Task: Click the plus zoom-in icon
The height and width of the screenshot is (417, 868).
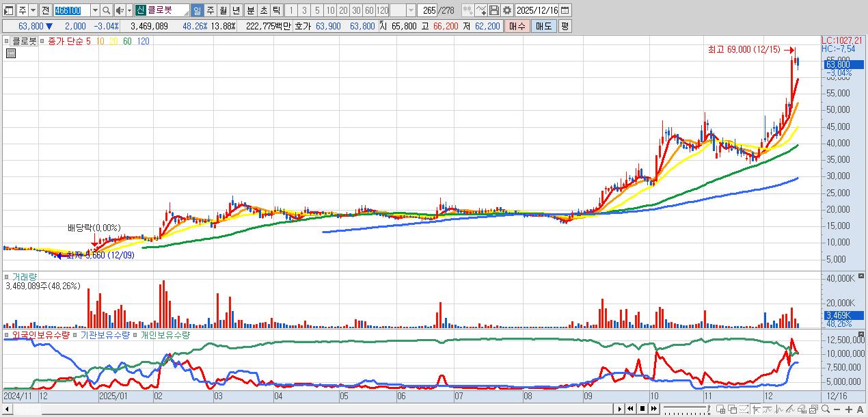Action: tap(848, 409)
